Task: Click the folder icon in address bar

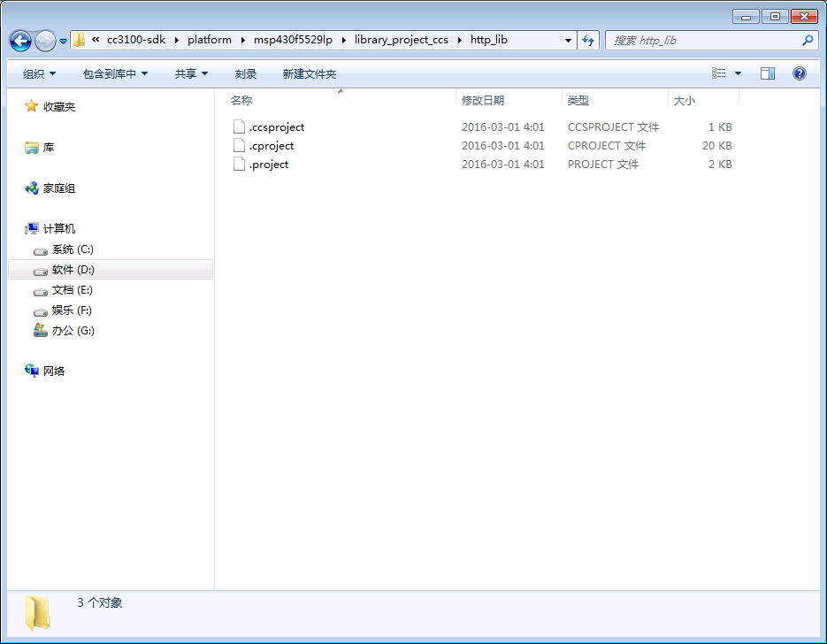Action: tap(79, 40)
